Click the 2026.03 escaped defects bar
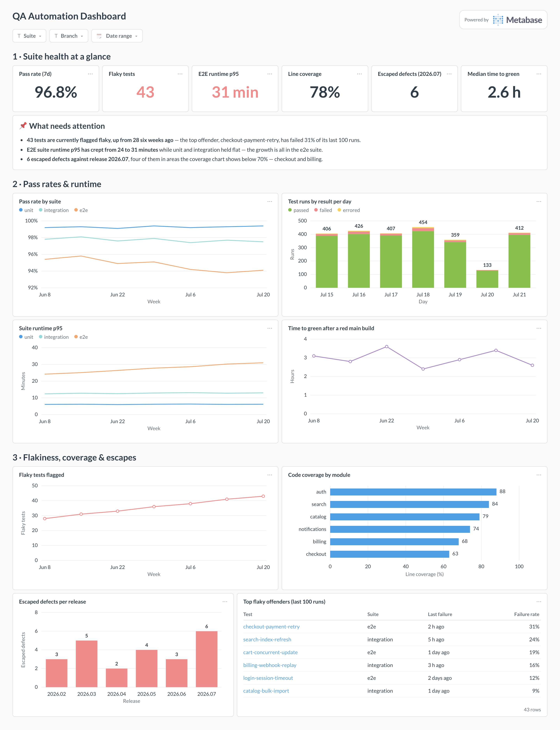560x730 pixels. [86, 664]
